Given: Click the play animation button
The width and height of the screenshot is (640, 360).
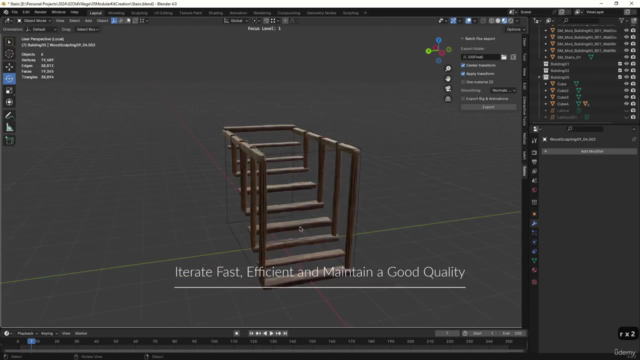Looking at the screenshot, I should 272,333.
